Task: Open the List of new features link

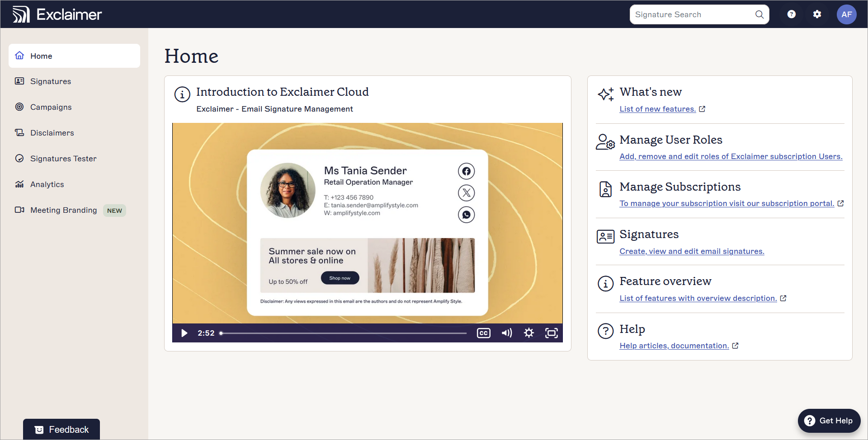Action: coord(657,109)
